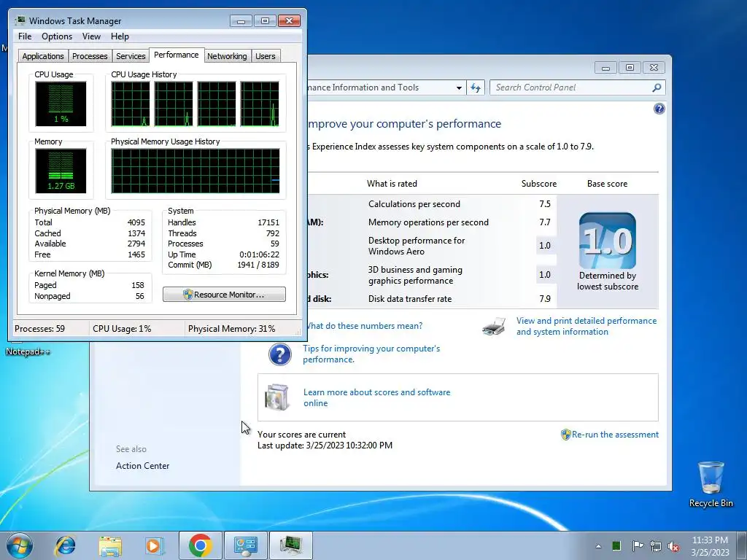Open the Recycle Bin desktop icon
Screen dimensions: 747x560
(711, 484)
